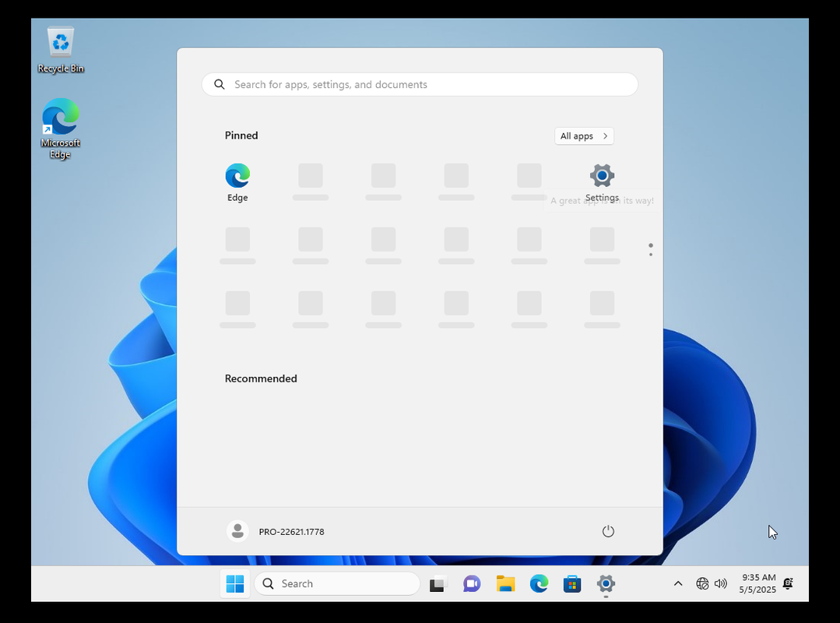Click the magnifier icon in Start search
The height and width of the screenshot is (623, 840).
tap(219, 85)
